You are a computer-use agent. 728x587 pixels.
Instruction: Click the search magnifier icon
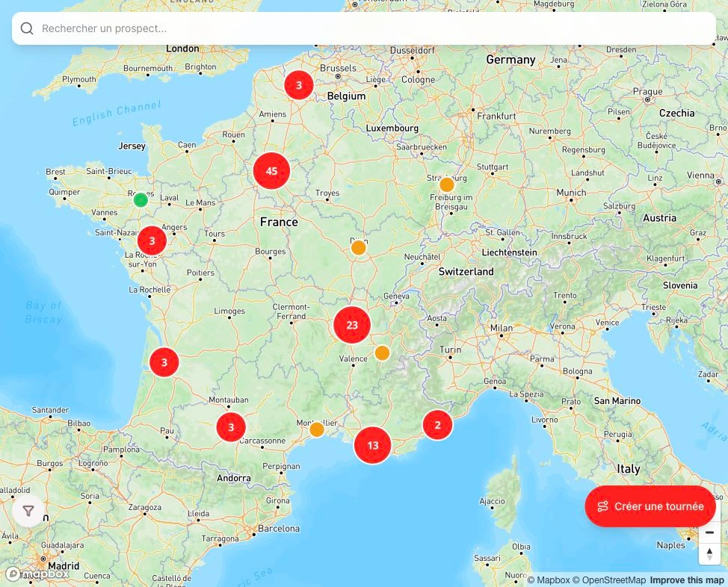click(x=27, y=28)
